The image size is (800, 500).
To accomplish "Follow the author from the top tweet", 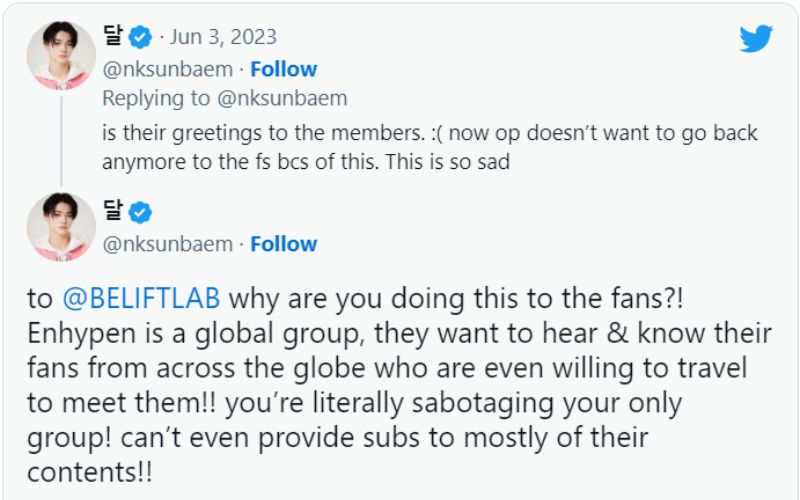I will pos(283,69).
